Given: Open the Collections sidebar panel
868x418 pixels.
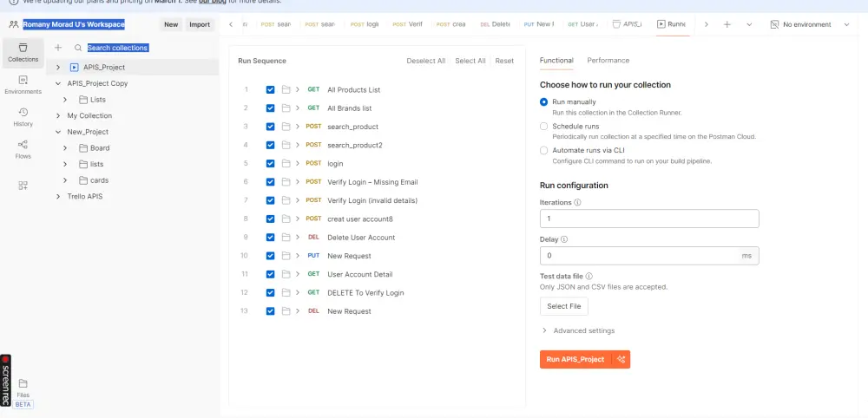Looking at the screenshot, I should tap(23, 53).
